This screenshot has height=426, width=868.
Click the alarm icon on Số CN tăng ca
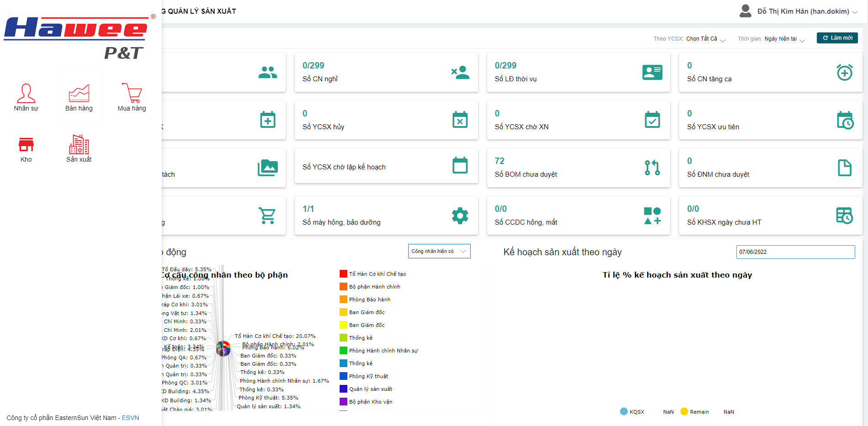point(844,72)
